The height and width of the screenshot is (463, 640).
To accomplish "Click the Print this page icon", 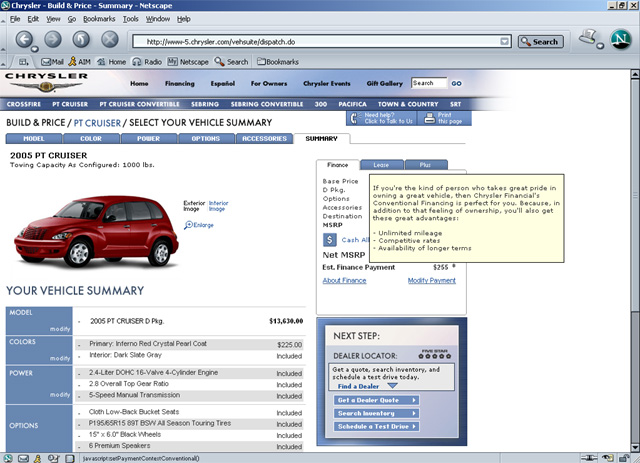I will coord(429,118).
